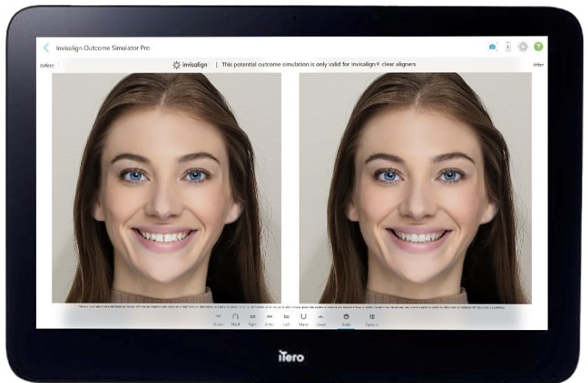The height and width of the screenshot is (383, 588).
Task: Click the After label
Action: pos(538,65)
